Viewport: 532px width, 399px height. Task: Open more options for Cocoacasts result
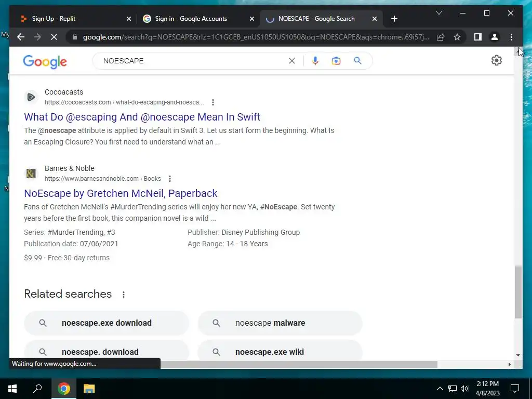coord(212,102)
